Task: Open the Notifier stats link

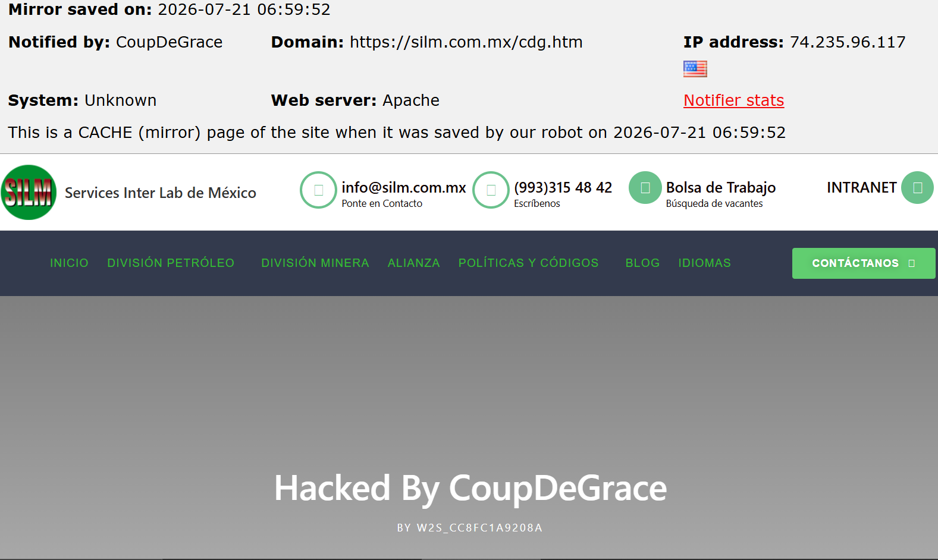Action: click(x=733, y=100)
